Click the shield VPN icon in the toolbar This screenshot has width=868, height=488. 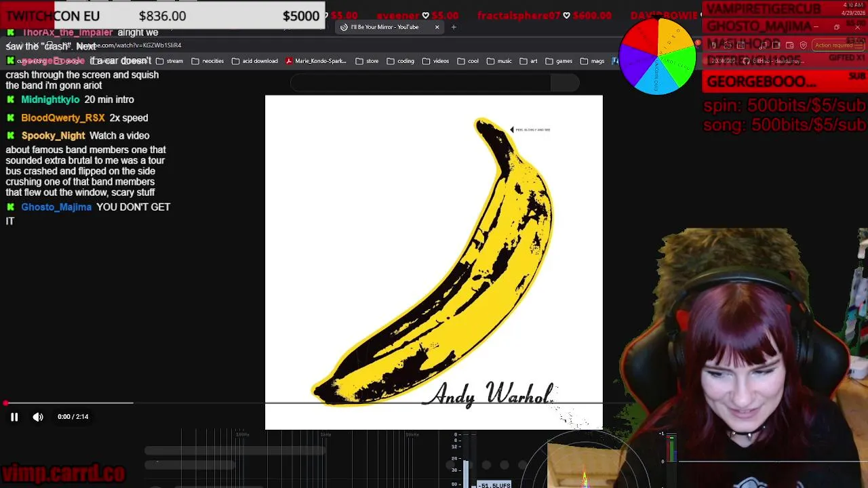point(804,45)
